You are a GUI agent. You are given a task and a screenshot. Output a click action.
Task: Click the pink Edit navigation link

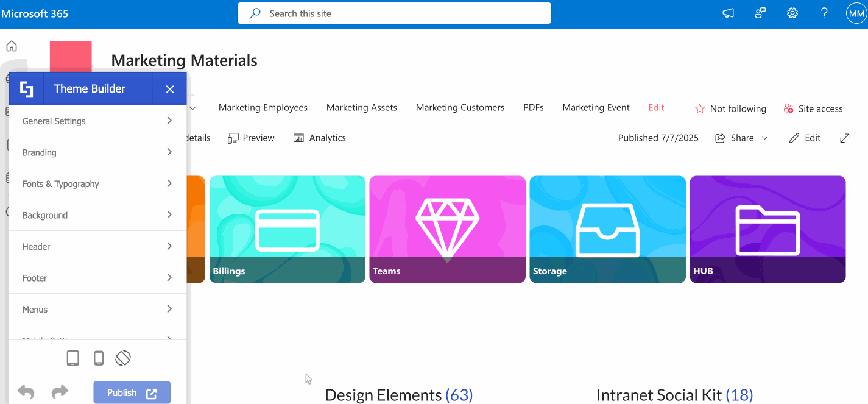click(657, 108)
